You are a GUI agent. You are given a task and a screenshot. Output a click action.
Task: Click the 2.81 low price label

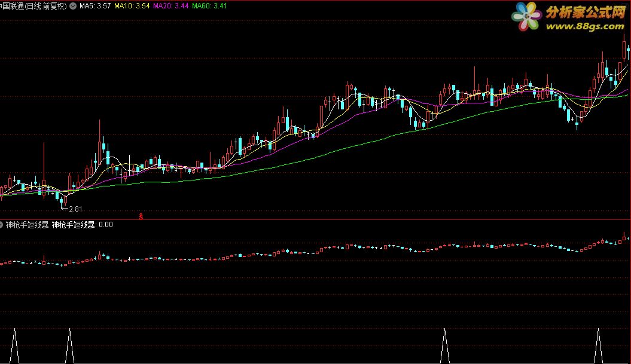75,209
